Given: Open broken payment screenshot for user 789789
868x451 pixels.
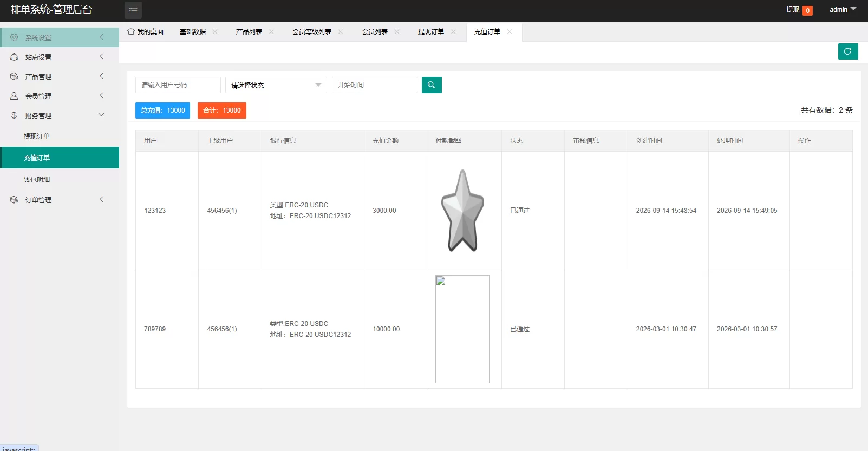Looking at the screenshot, I should point(462,329).
